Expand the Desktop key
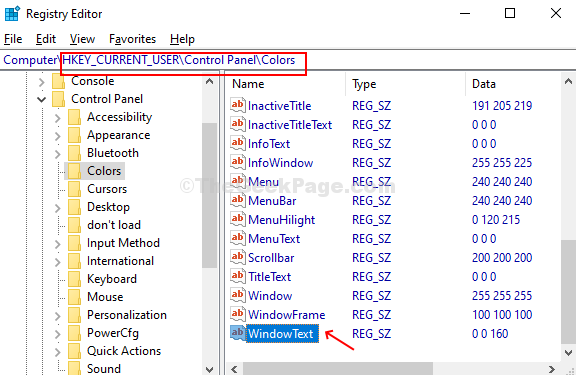 tap(57, 208)
